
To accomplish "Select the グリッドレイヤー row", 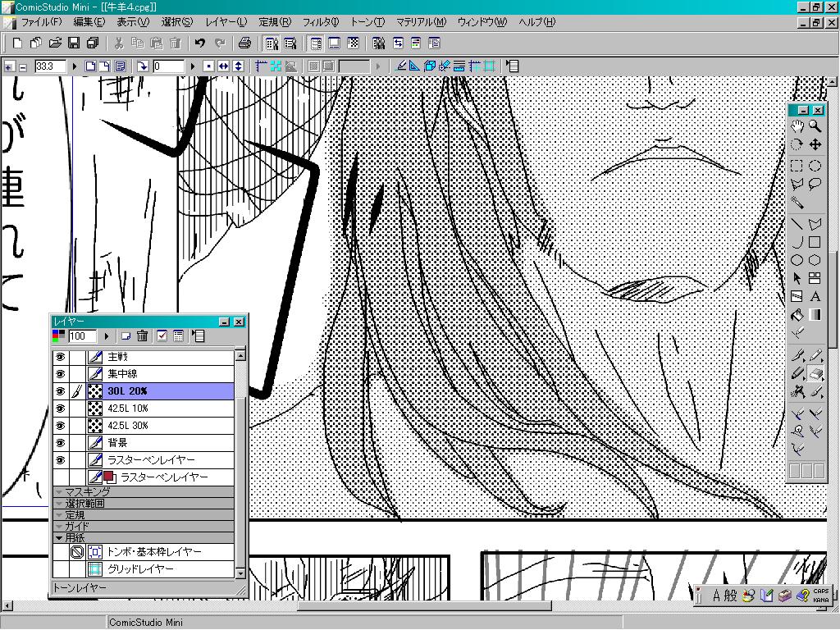I will tap(143, 569).
